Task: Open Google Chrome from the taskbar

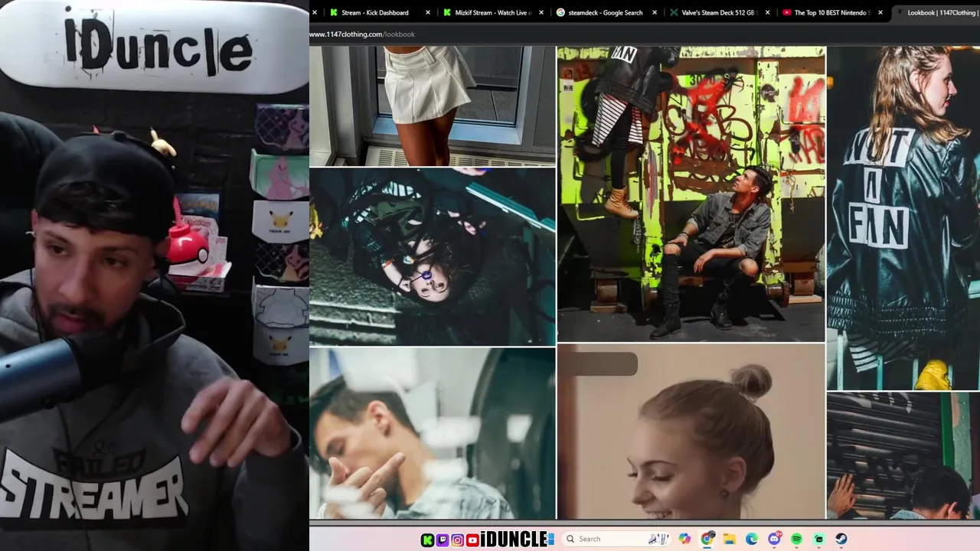Action: click(x=707, y=539)
